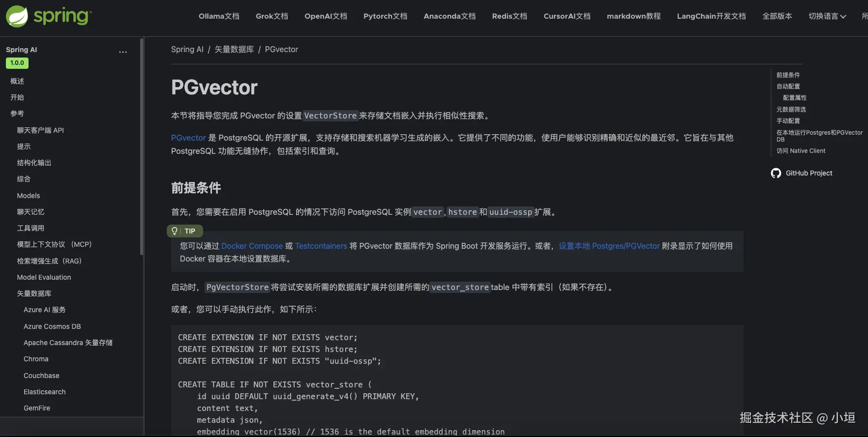This screenshot has height=437, width=868.
Task: Open GemFire in sidebar
Action: pos(37,408)
